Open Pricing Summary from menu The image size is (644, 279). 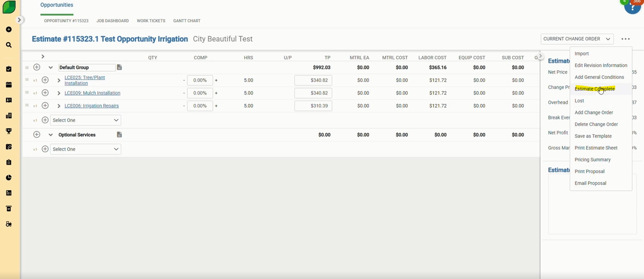pos(593,160)
